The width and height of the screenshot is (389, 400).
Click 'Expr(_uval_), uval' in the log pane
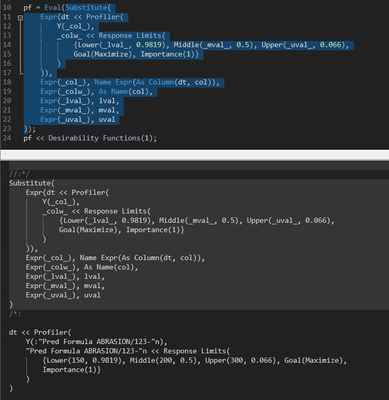click(63, 295)
